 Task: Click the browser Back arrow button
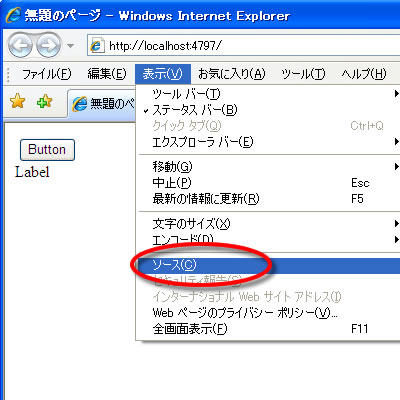tap(21, 45)
